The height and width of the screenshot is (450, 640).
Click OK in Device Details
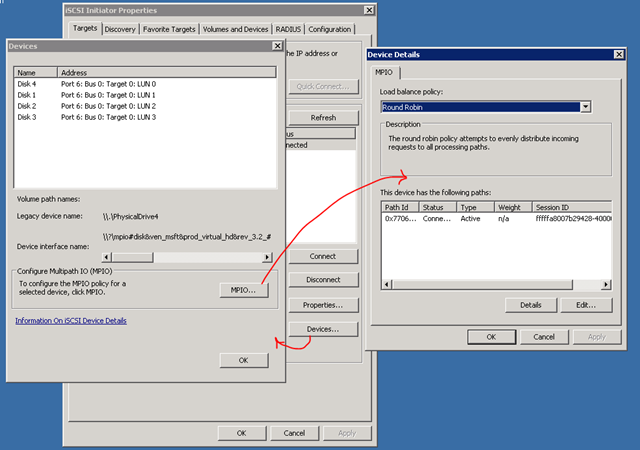[491, 337]
